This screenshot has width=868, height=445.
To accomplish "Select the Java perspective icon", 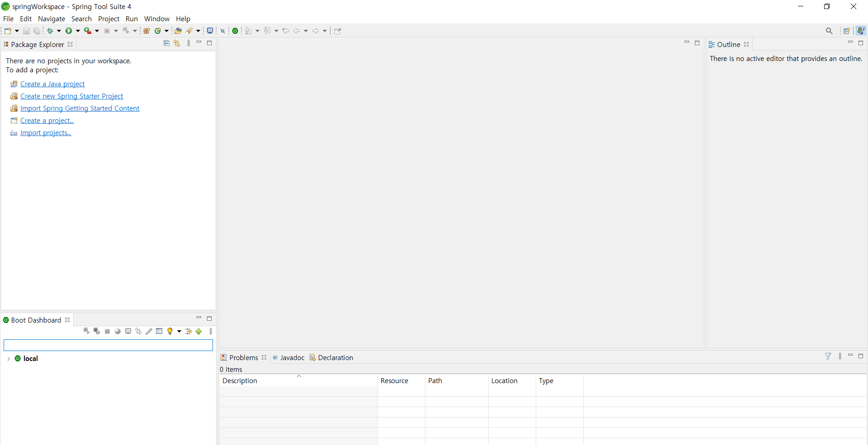I will (x=861, y=30).
